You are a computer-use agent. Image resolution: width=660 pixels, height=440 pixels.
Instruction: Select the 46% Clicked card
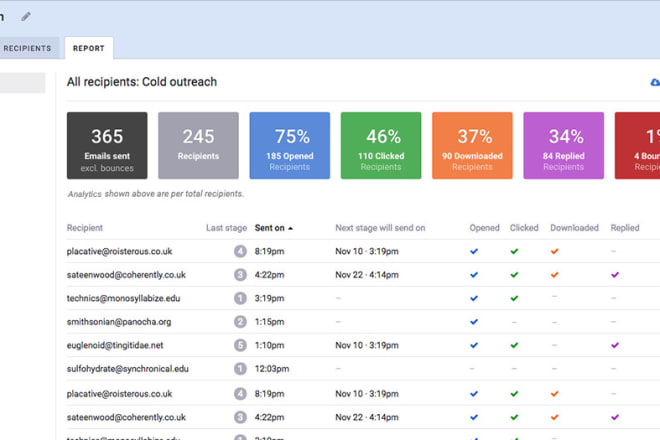(x=381, y=145)
